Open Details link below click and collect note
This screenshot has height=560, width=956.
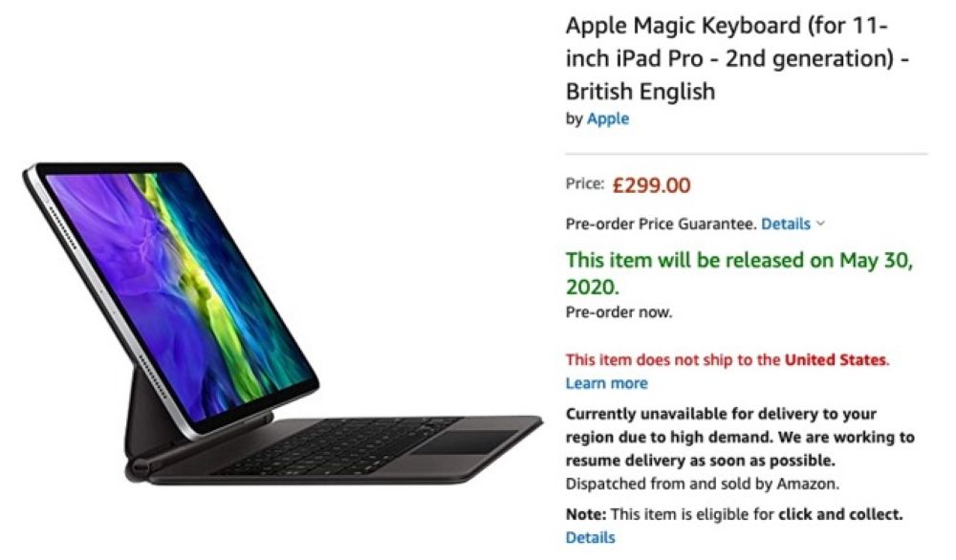click(590, 537)
